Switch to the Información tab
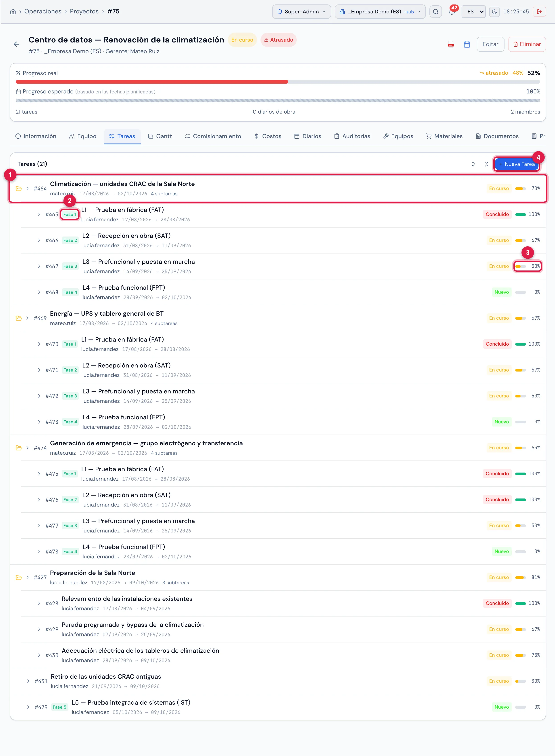The width and height of the screenshot is (555, 756). pos(36,136)
